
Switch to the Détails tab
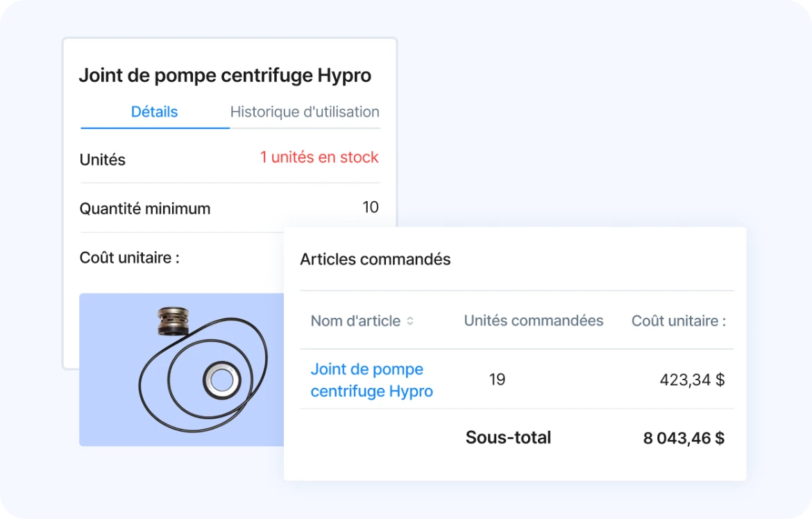coord(154,112)
